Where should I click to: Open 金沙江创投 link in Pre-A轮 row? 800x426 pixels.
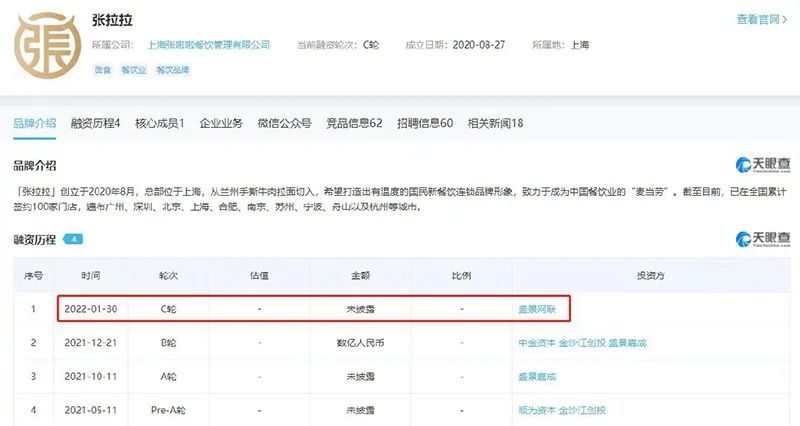click(x=582, y=410)
